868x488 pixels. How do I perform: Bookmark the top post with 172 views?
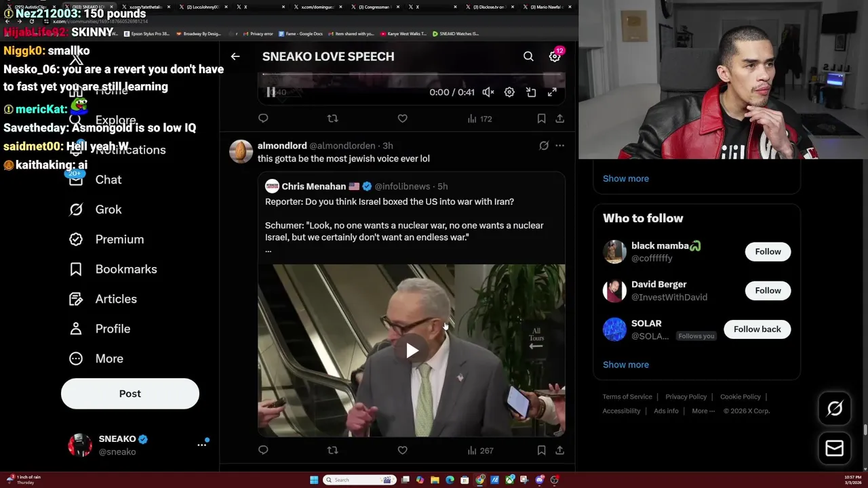[x=541, y=119]
